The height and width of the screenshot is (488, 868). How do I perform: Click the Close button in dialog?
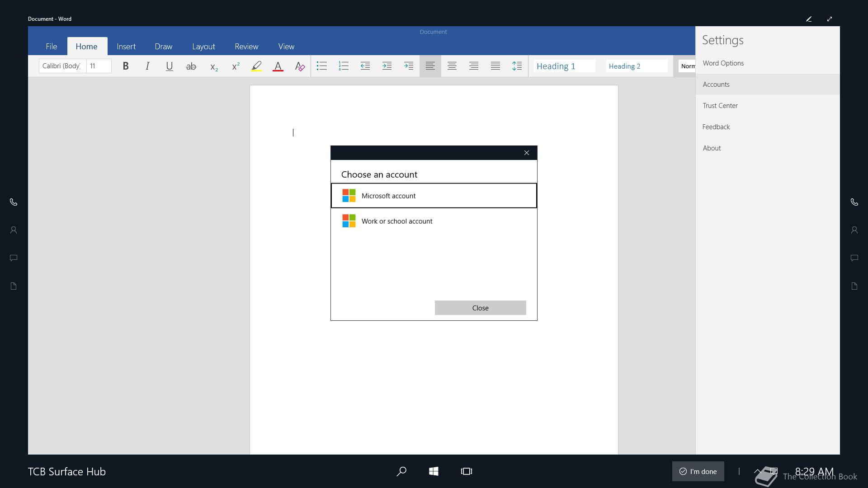[x=480, y=308]
